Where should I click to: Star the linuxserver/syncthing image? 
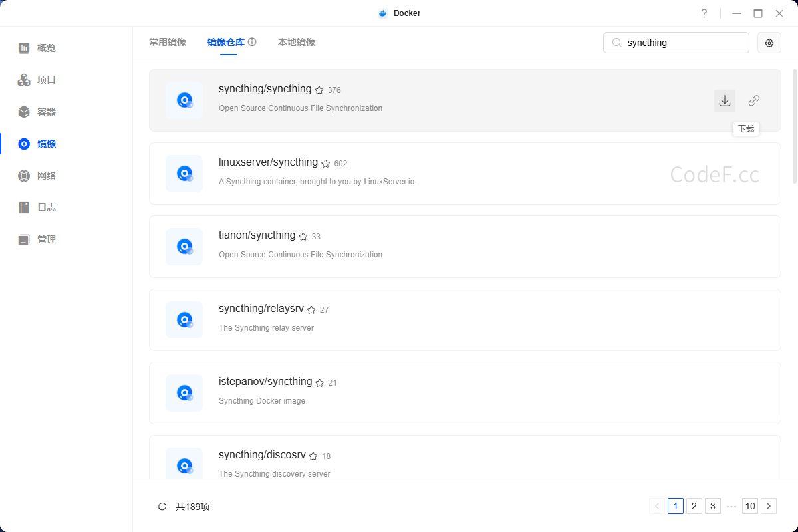pos(326,164)
